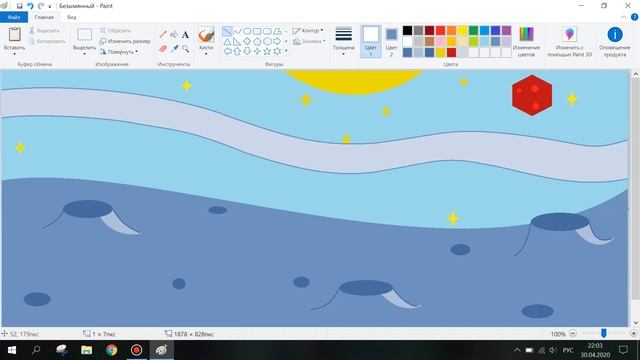
Task: Expand the Paste (Вставить) dropdown arrow
Action: (15, 54)
